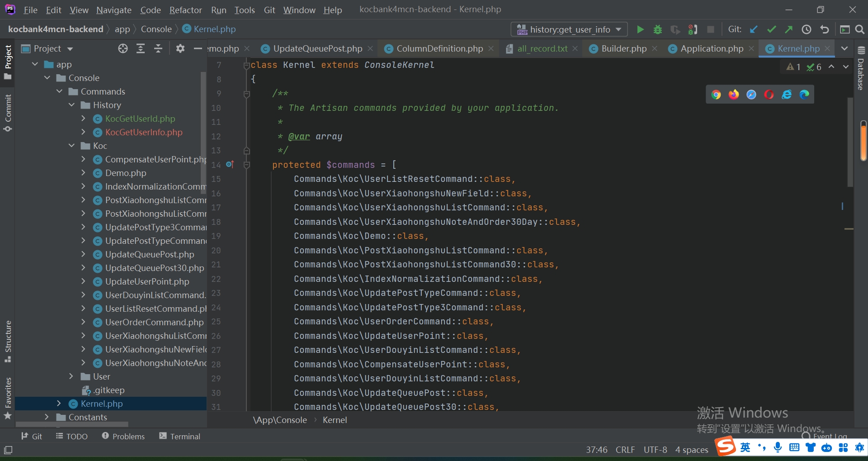Select KocGetUserInfo.php in tree
Screen dimensions: 868x461
144,132
